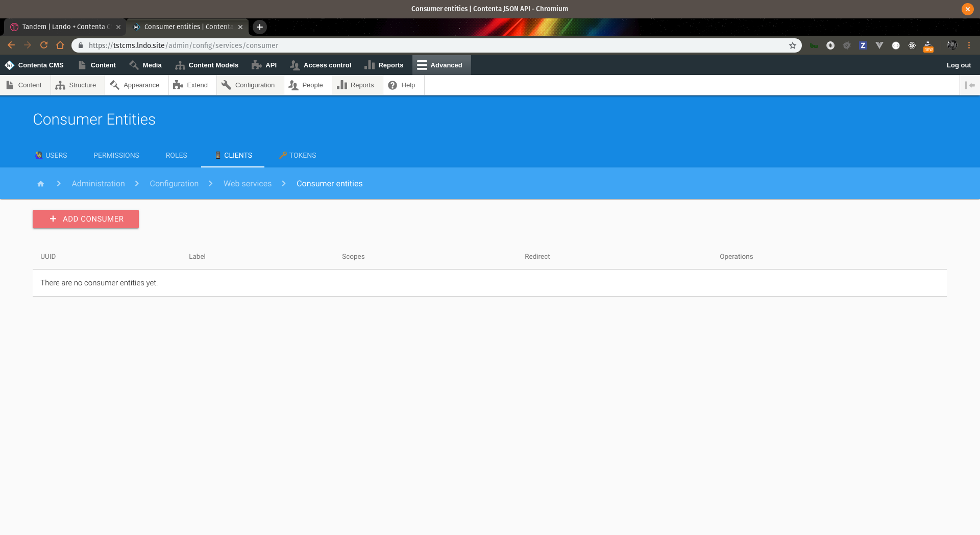Select the Clients tab
The height and width of the screenshot is (535, 980).
pos(233,156)
